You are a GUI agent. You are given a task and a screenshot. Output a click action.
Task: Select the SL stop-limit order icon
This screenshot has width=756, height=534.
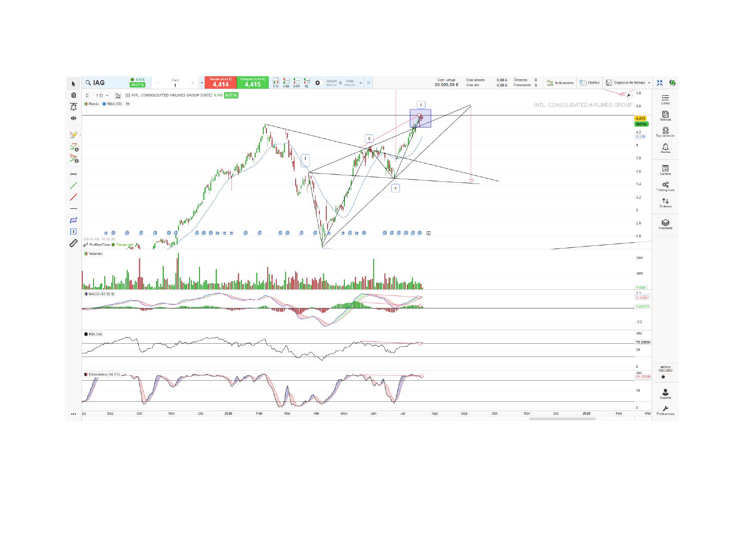pos(306,83)
